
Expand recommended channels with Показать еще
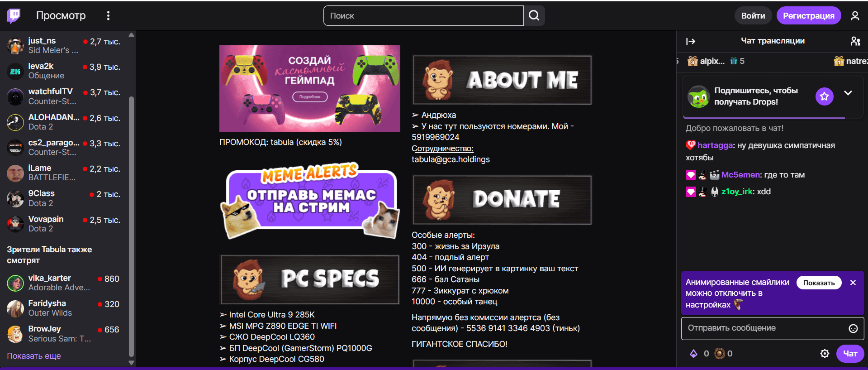click(x=34, y=356)
